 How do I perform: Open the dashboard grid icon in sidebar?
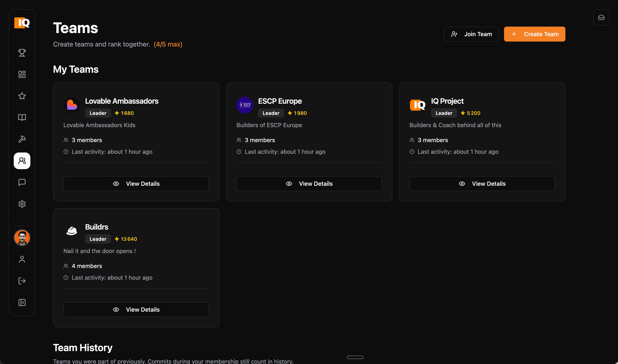point(22,74)
